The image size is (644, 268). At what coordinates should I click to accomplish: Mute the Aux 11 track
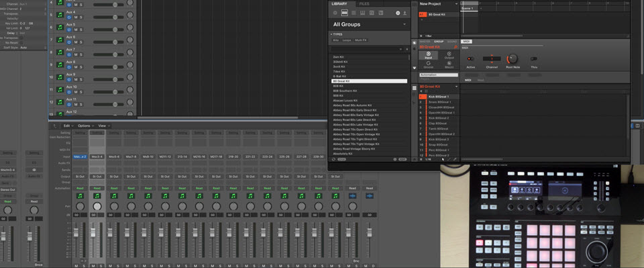coord(76,104)
